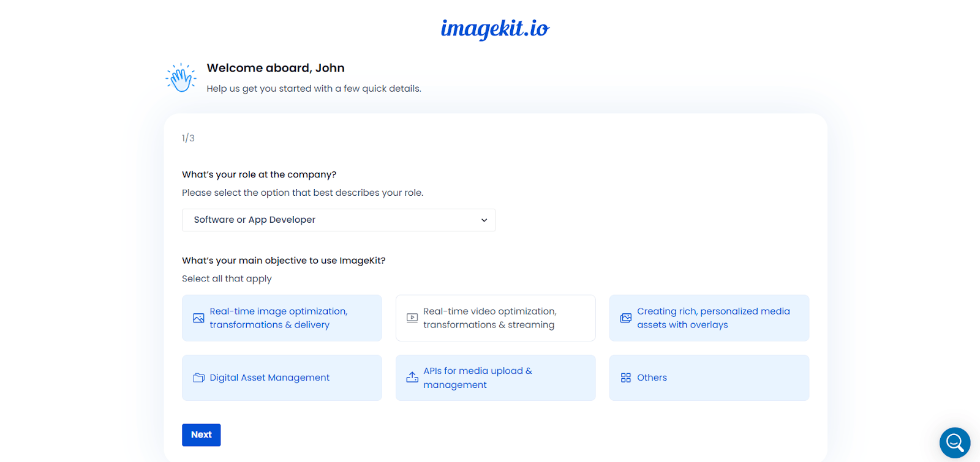Expand the role dropdown chevron

click(484, 220)
